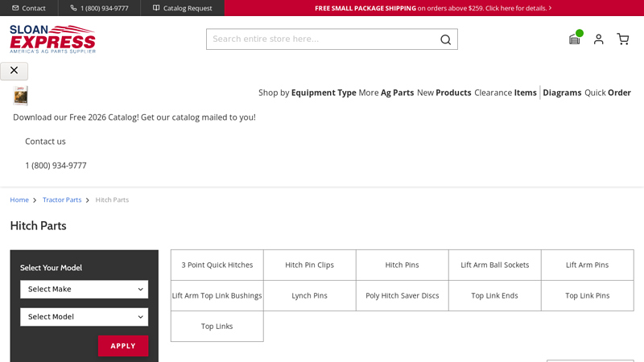Go to Tractor Parts breadcrumb
The image size is (644, 362).
(x=62, y=200)
